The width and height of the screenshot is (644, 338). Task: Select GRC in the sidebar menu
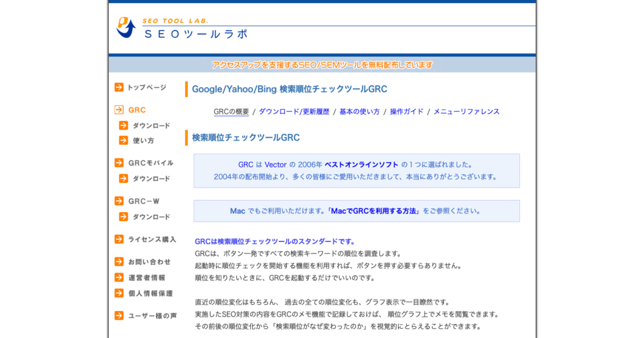137,110
